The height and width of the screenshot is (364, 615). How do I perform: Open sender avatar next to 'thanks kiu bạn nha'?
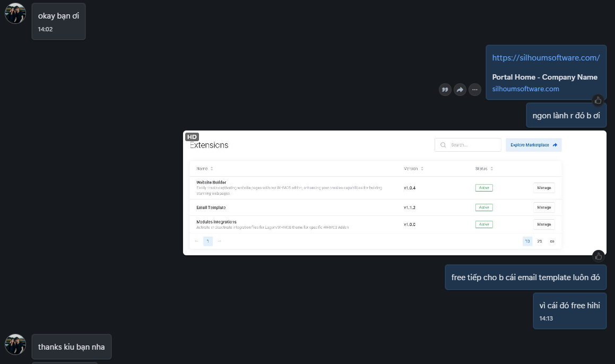click(x=15, y=344)
